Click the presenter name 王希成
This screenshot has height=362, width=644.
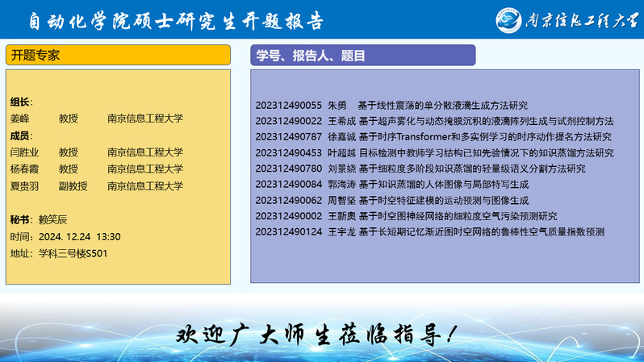click(x=341, y=121)
